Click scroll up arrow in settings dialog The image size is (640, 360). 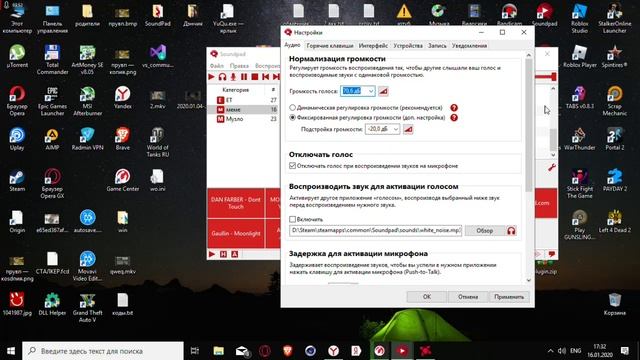(x=529, y=55)
